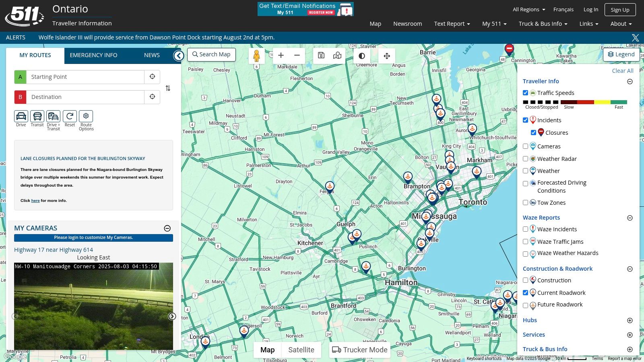Click Clear All in the legend panel
644x362 pixels.
click(622, 71)
